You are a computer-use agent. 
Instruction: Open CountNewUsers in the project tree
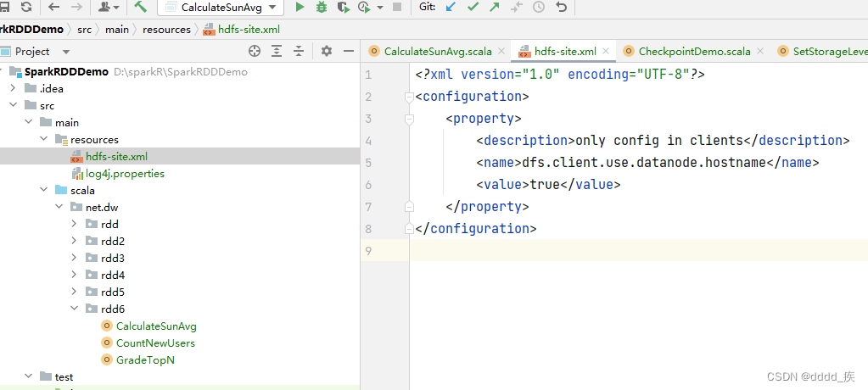(x=155, y=343)
